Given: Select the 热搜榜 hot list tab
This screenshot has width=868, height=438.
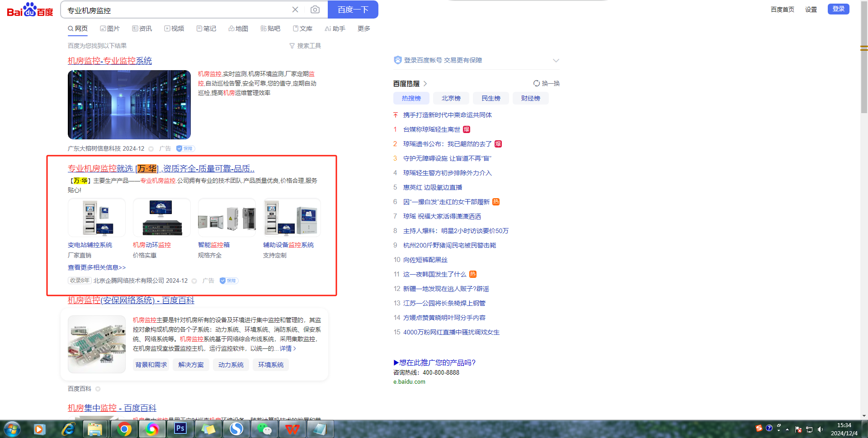Looking at the screenshot, I should coord(411,98).
